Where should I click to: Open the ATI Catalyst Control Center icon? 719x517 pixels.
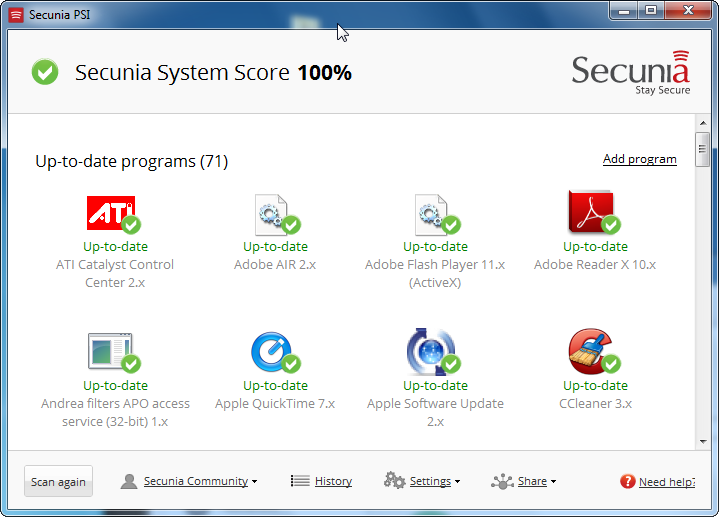click(113, 214)
